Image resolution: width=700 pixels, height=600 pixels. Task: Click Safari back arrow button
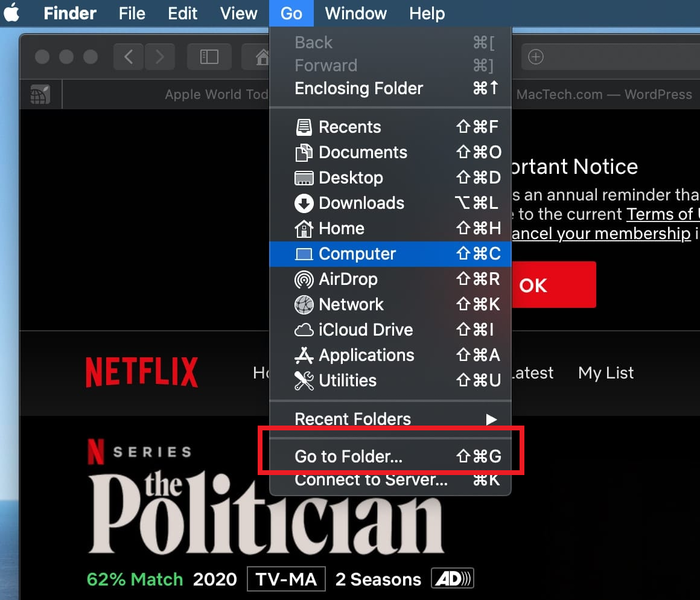click(129, 57)
